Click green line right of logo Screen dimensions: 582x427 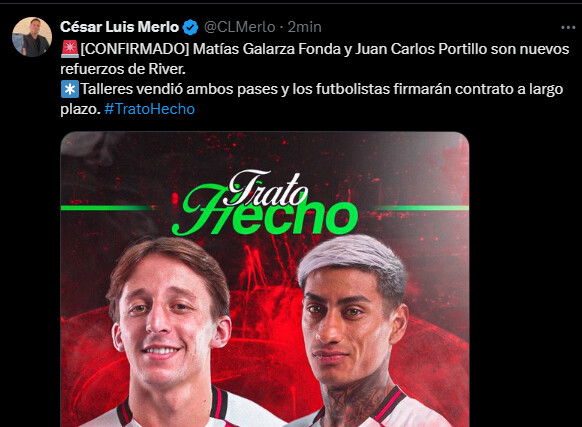pos(421,208)
